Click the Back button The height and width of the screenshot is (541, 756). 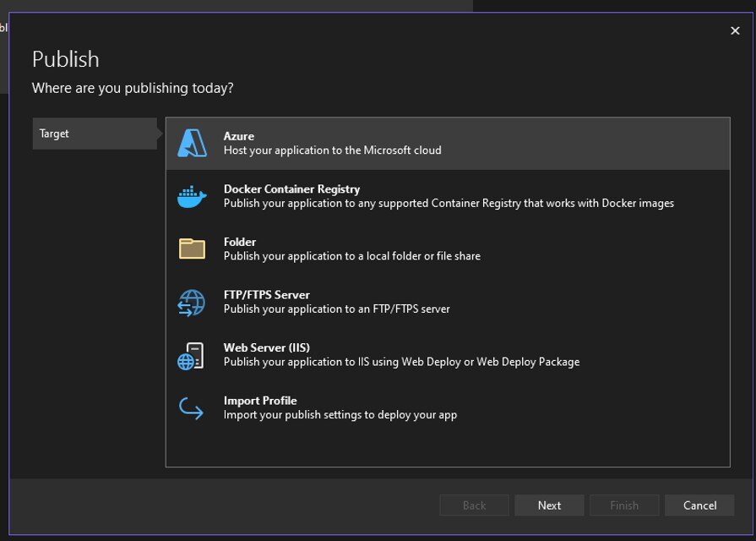(474, 505)
